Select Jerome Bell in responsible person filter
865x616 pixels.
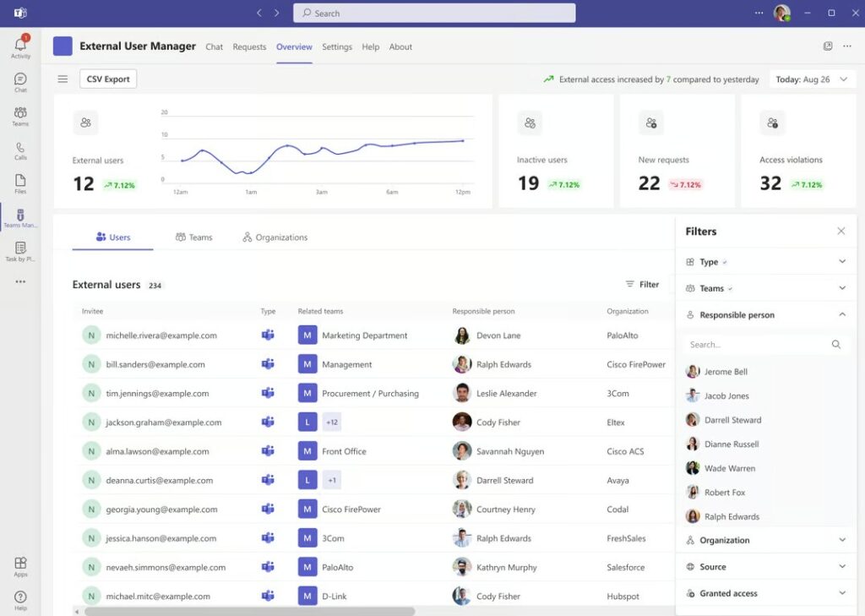(x=725, y=372)
